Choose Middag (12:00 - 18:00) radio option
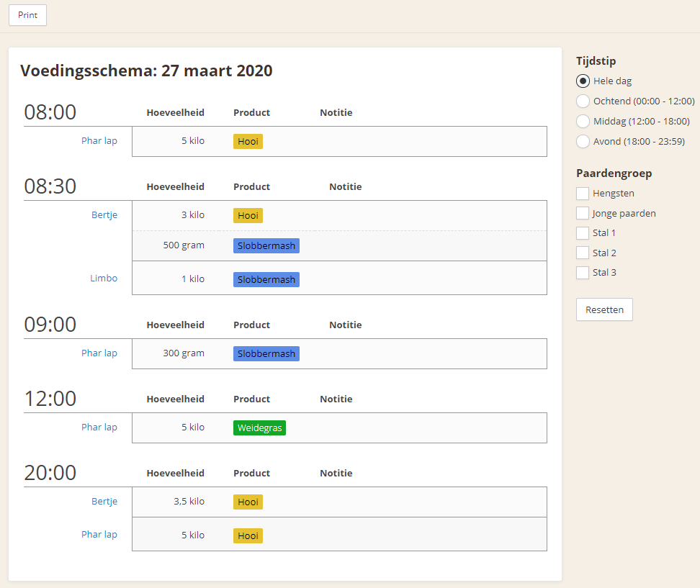 (583, 122)
